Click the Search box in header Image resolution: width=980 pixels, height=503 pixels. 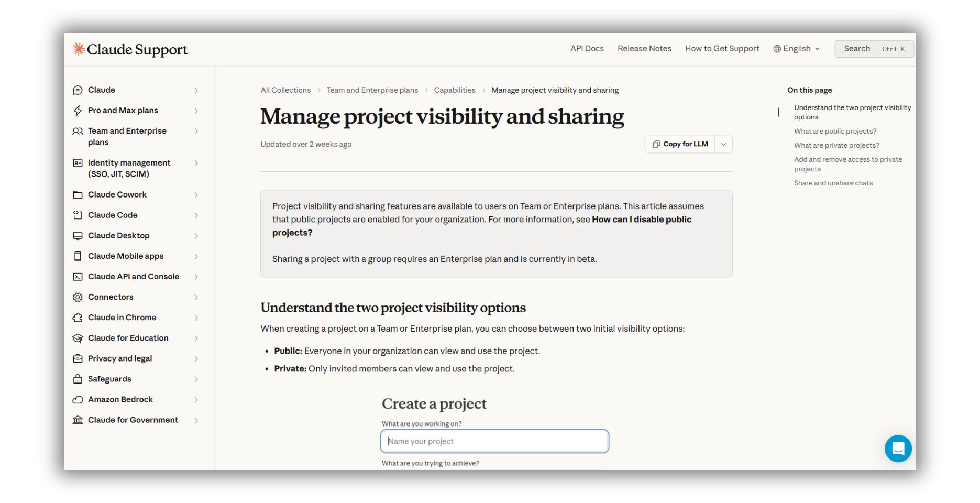(x=874, y=49)
